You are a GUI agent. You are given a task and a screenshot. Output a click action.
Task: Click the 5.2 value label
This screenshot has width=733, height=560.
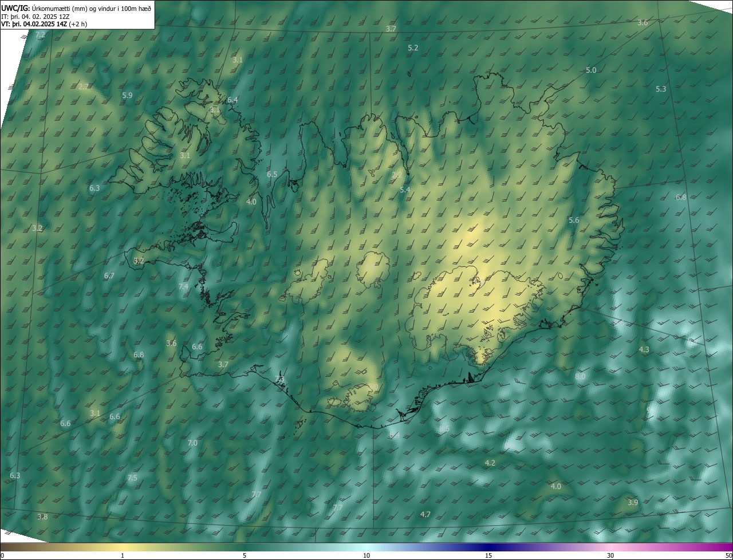pyautogui.click(x=413, y=48)
